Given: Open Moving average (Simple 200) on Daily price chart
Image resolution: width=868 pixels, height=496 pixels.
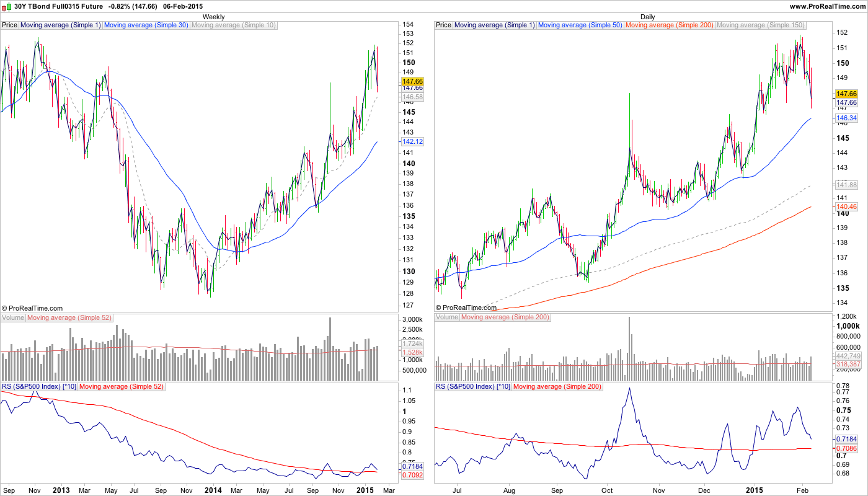Looking at the screenshot, I should click(x=670, y=25).
